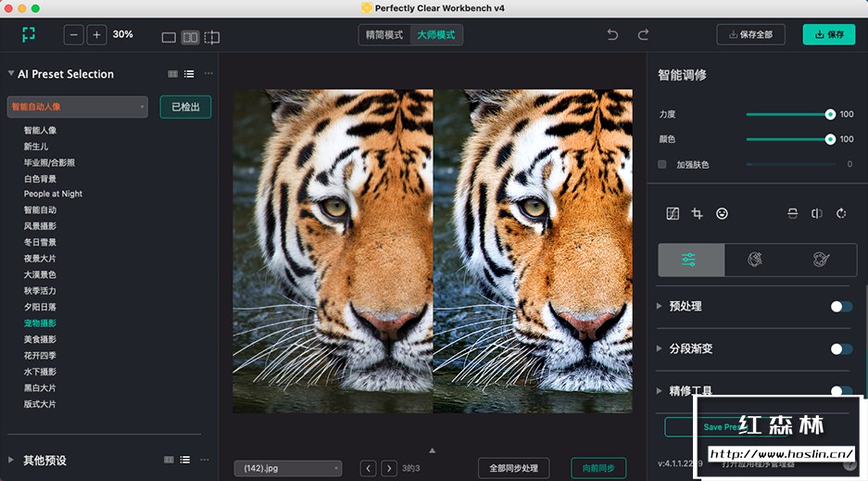Viewport: 868px width, 481px height.
Task: Click the crop tool icon
Action: (698, 214)
